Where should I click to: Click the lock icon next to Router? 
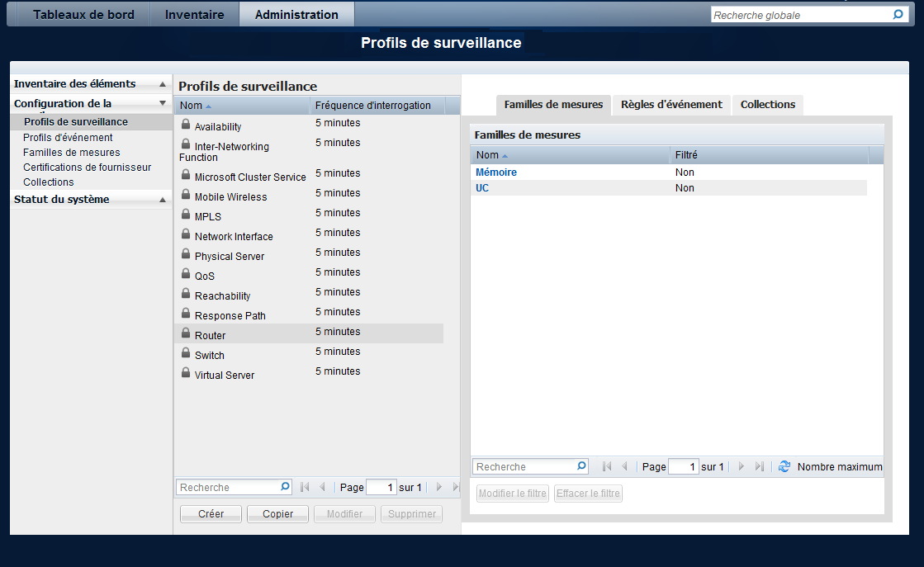186,333
